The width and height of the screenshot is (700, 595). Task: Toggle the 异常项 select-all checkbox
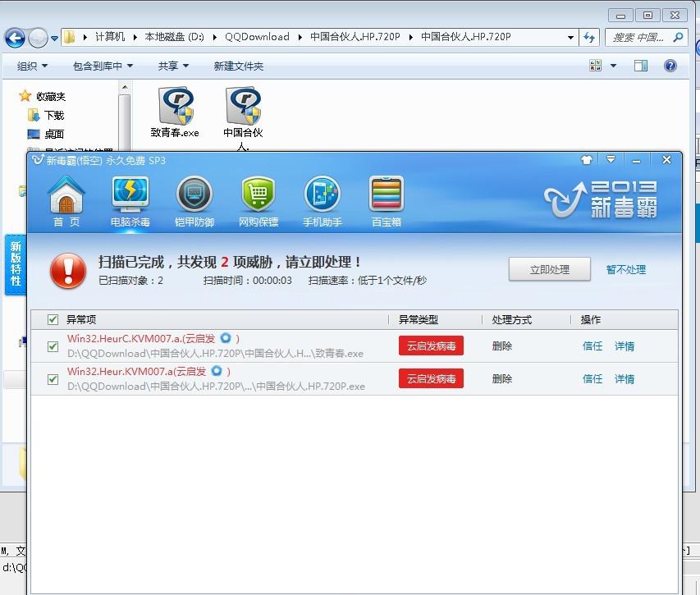click(x=53, y=319)
